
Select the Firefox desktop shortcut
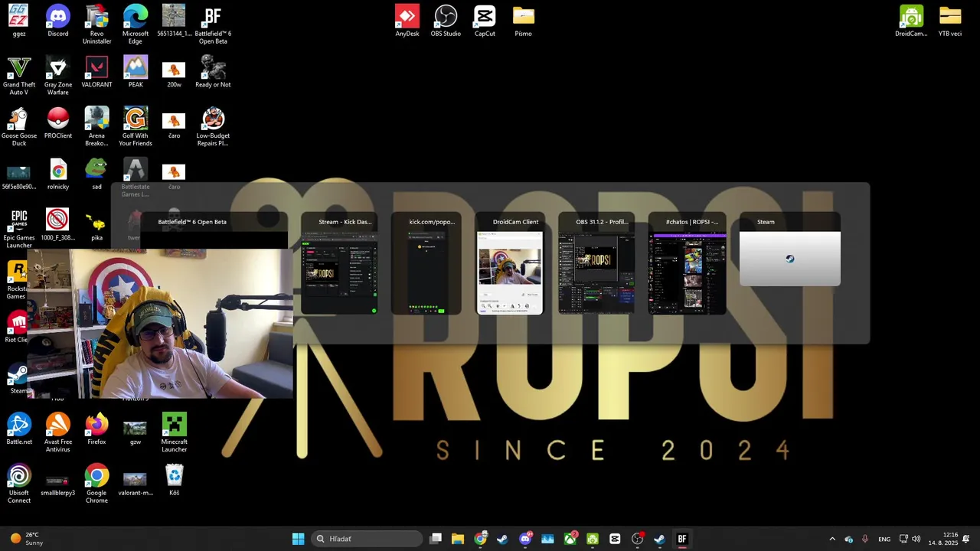tap(96, 429)
